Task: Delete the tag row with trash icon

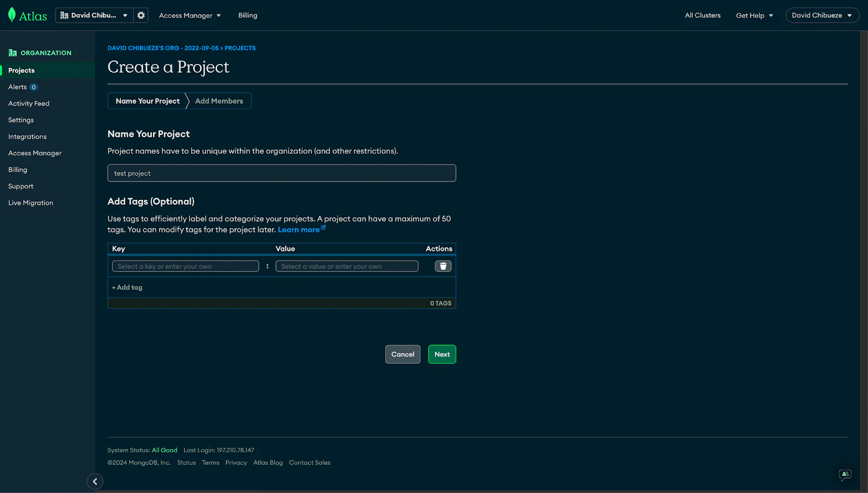Action: [x=443, y=266]
